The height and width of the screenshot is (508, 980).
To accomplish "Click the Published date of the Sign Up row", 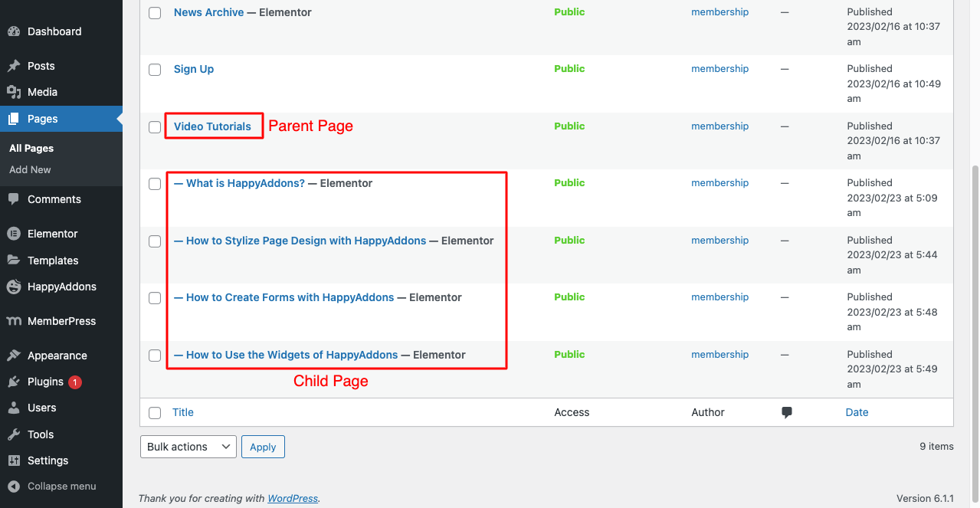I will tap(893, 84).
